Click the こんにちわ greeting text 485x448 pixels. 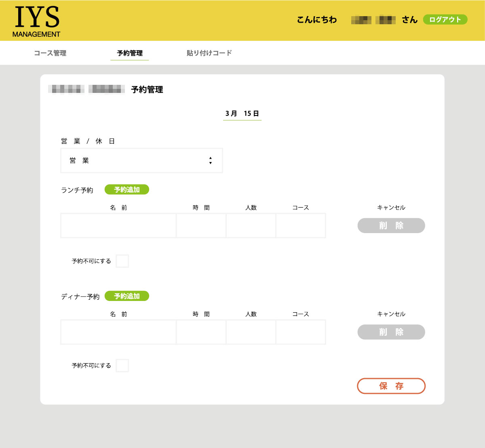317,19
